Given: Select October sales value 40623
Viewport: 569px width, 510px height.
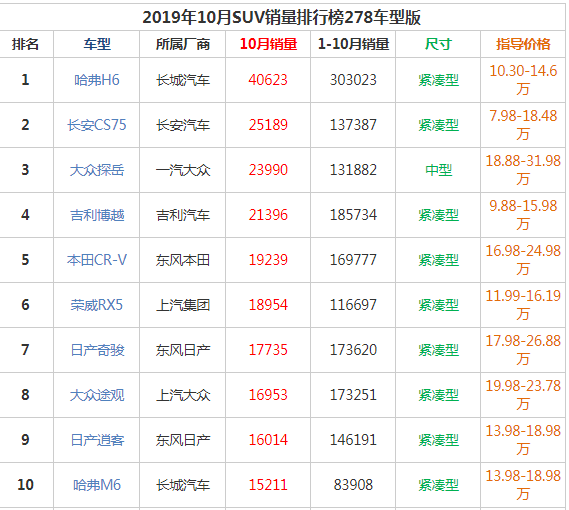Looking at the screenshot, I should coord(268,80).
